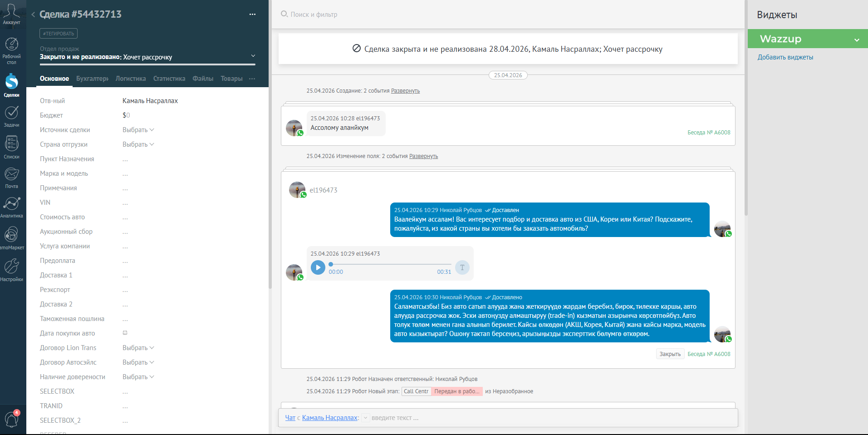Open Аналитика analytics icon
Screen dimensions: 868x435
pos(11,203)
